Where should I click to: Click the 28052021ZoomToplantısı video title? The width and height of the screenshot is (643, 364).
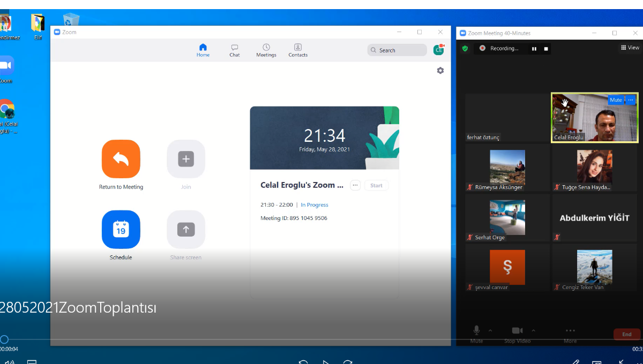78,308
